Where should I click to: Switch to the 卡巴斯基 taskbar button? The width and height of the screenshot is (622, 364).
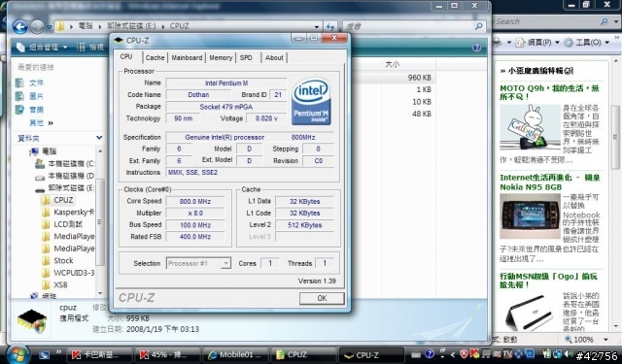pos(98,355)
